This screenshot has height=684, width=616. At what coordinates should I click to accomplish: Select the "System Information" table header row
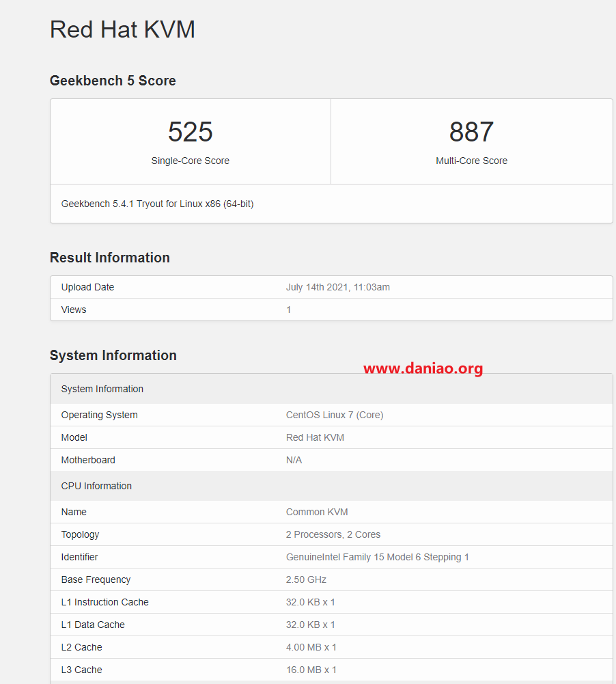pyautogui.click(x=331, y=389)
